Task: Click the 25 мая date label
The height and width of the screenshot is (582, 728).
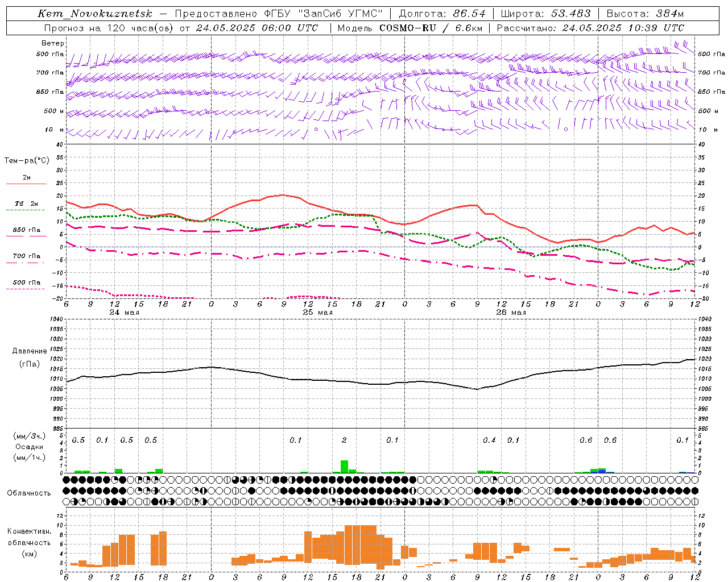Action: click(317, 313)
